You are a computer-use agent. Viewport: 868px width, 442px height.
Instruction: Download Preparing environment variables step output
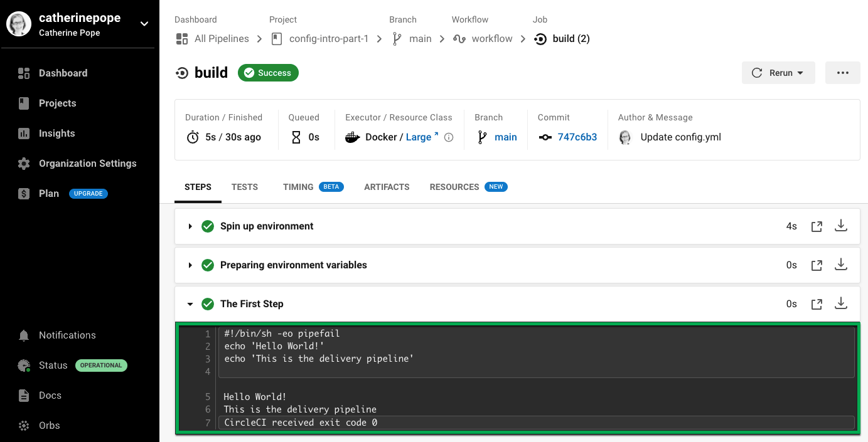click(x=841, y=265)
